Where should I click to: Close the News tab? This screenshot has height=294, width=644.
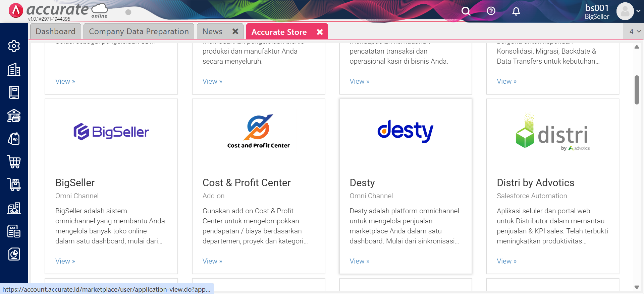coord(235,31)
